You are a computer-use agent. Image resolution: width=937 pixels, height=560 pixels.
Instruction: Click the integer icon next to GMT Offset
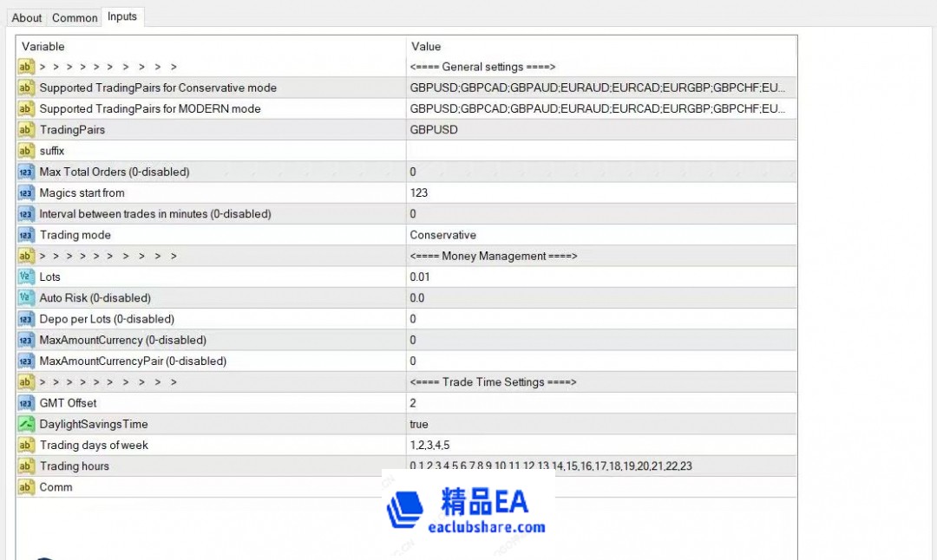[26, 403]
